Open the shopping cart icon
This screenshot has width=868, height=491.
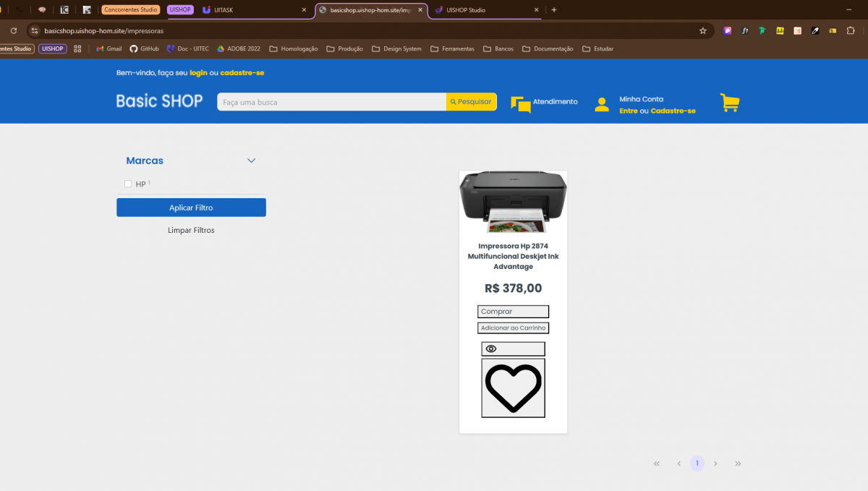(729, 103)
